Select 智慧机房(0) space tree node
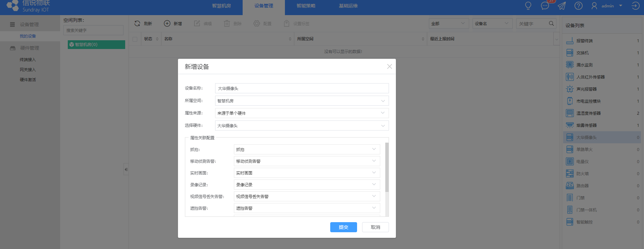 (x=96, y=44)
